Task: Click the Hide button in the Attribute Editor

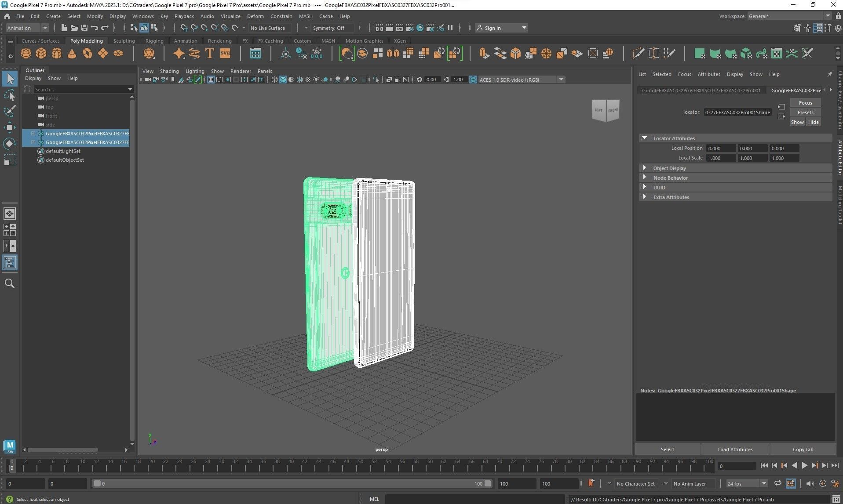Action: [813, 122]
